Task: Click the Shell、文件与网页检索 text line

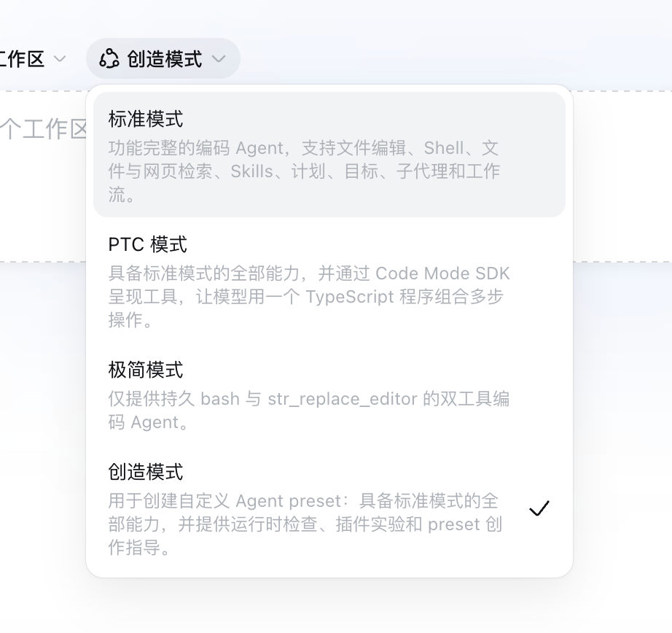Action: pyautogui.click(x=304, y=160)
